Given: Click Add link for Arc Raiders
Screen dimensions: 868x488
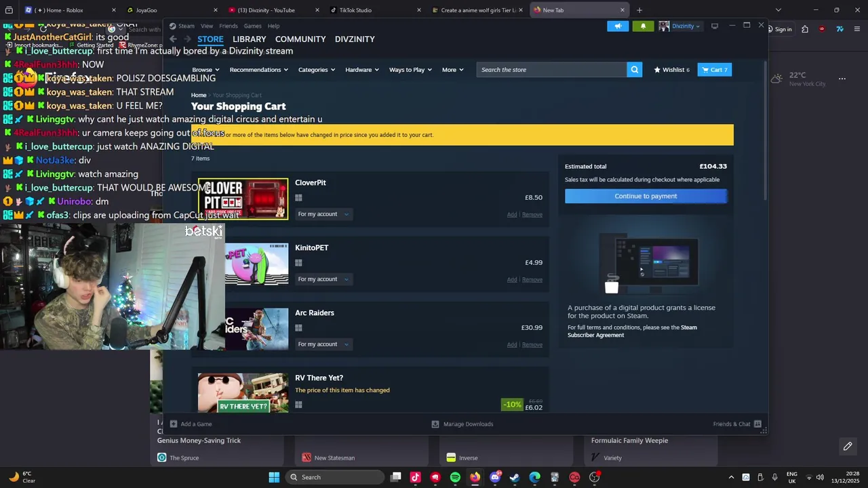Looking at the screenshot, I should (x=512, y=345).
